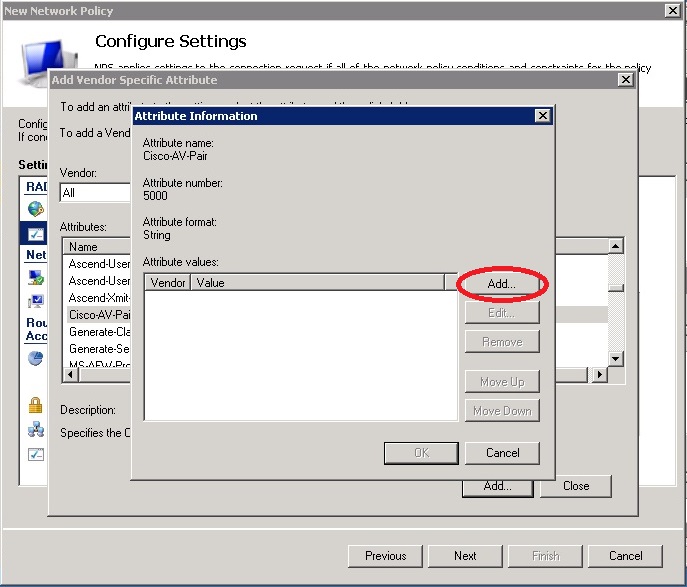Screen dimensions: 687x587
Task: Select the gold padlock icon
Action: [x=36, y=405]
